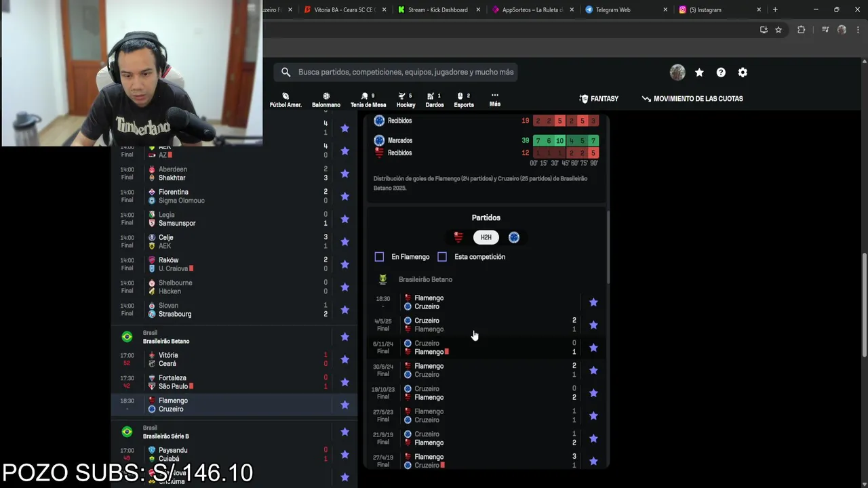Select Cruzeiro crest filter under Partidos
The image size is (868, 488).
pos(514,237)
